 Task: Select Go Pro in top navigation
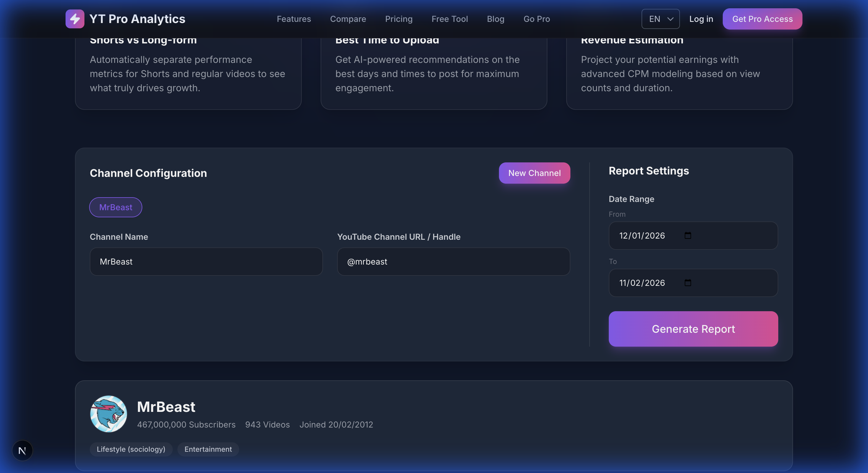click(536, 19)
